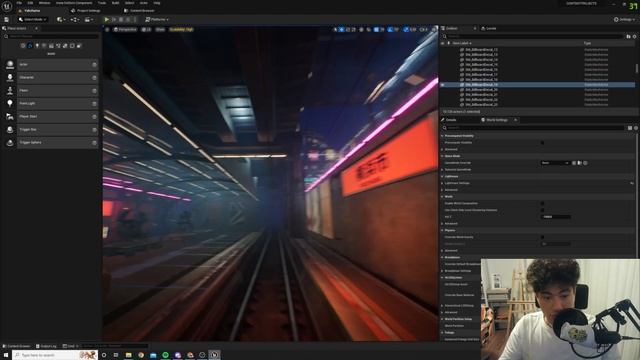Open the Lit view mode dropdown

pyautogui.click(x=146, y=29)
